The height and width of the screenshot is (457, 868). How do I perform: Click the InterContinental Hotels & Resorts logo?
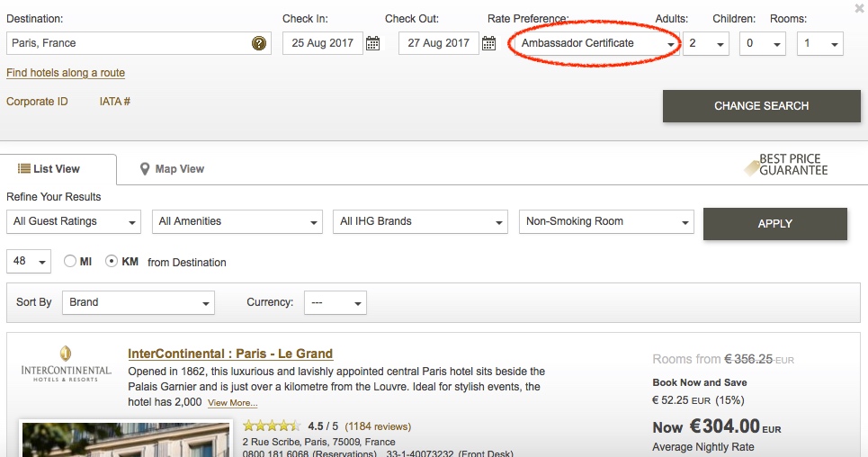[x=67, y=363]
